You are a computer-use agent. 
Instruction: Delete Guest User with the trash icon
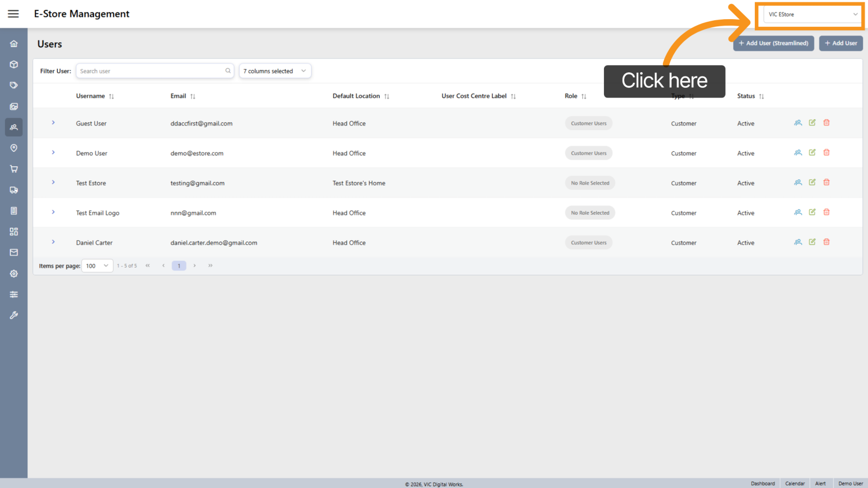[826, 122]
